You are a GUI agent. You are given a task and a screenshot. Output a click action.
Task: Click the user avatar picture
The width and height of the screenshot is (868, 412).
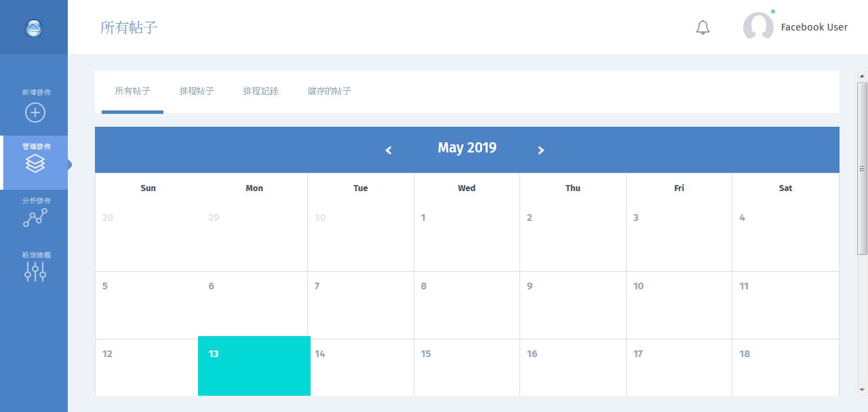point(758,27)
